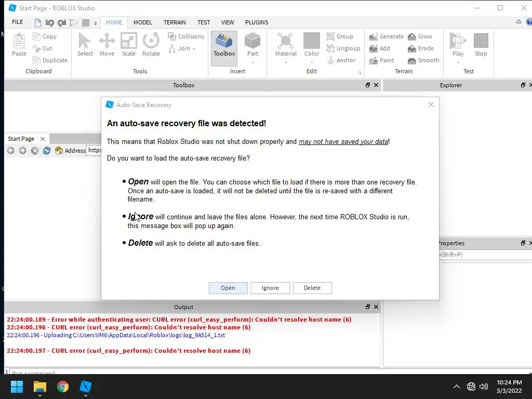Toggle the Anchor option
The height and width of the screenshot is (399, 532).
click(x=341, y=60)
